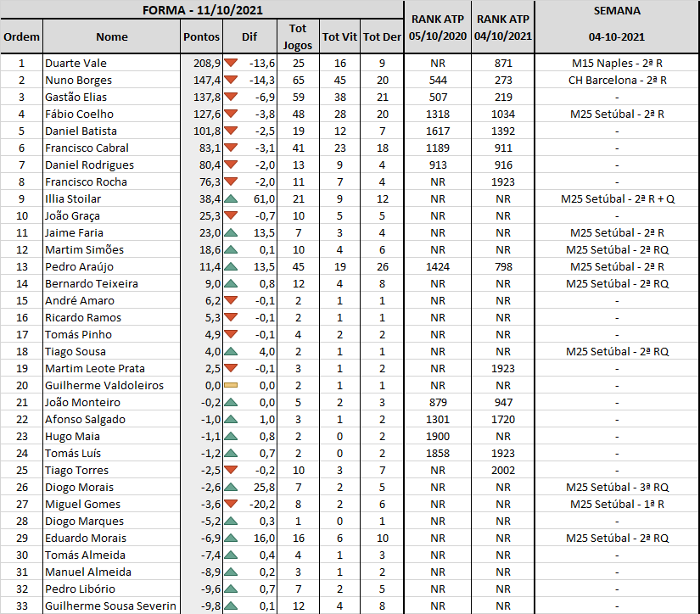This screenshot has width=700, height=614.
Task: Click the red down arrow in Miguel Gomes's row
Action: (x=231, y=504)
